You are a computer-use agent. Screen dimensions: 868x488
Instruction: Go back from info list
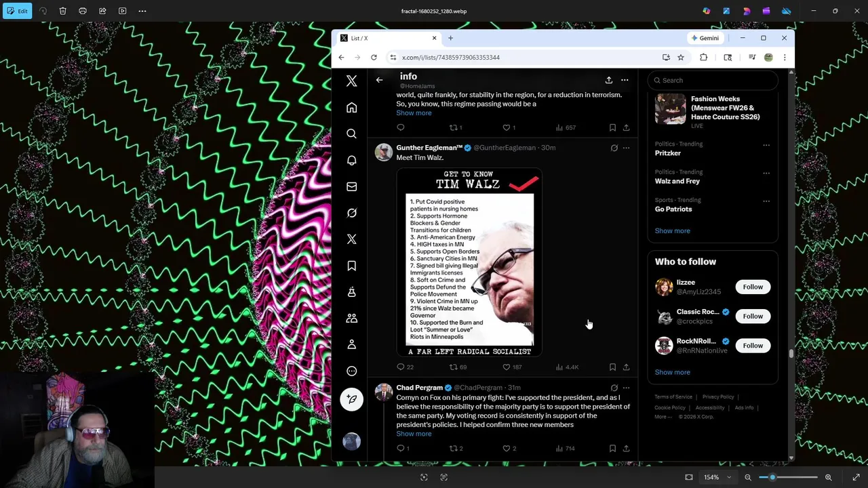(x=379, y=80)
